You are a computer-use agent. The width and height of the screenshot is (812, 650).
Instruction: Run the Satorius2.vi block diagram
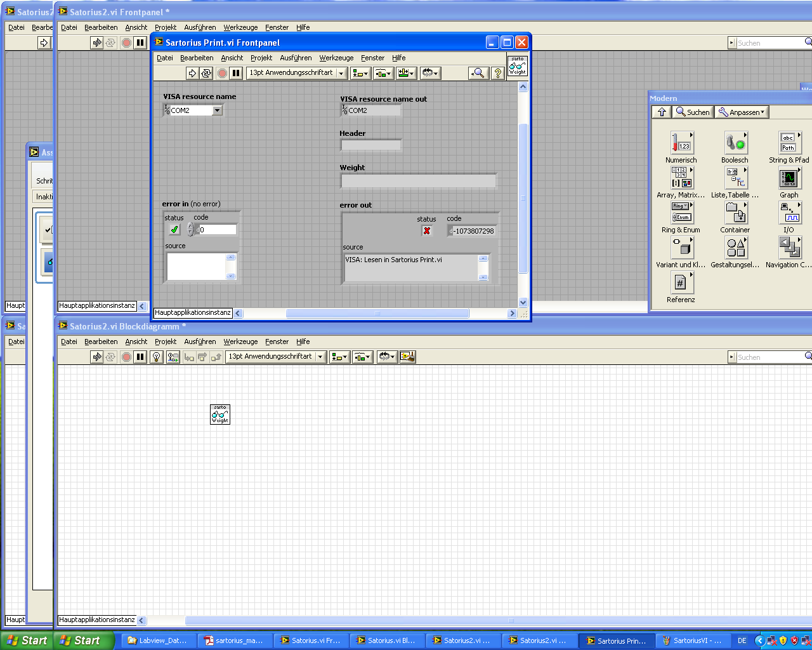97,357
